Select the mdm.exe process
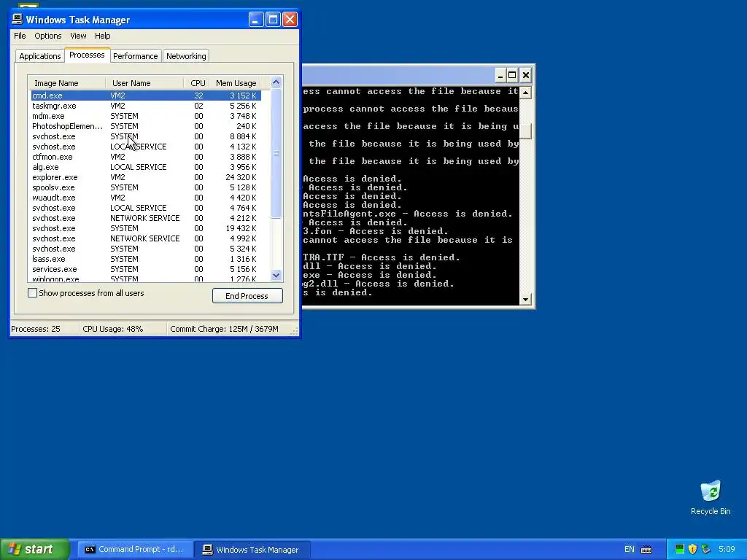Image resolution: width=747 pixels, height=560 pixels. 146,116
